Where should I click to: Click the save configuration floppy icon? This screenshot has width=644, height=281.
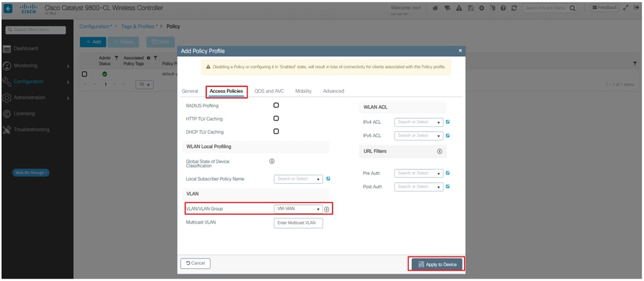point(470,8)
